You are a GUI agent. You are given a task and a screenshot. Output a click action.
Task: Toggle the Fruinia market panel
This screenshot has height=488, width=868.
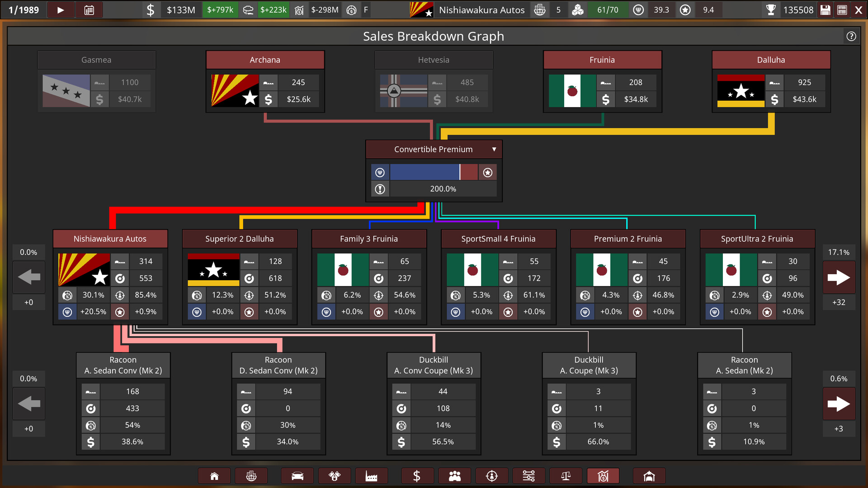(602, 59)
